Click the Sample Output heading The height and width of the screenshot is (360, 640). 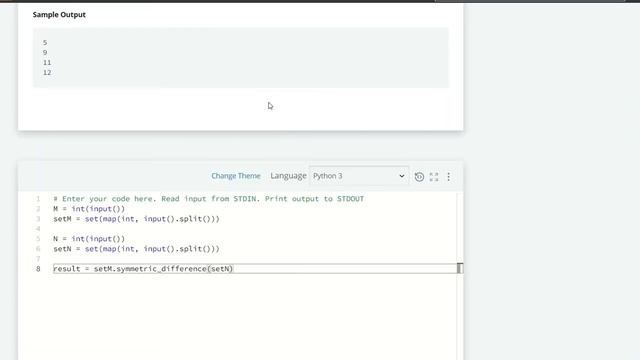click(59, 15)
